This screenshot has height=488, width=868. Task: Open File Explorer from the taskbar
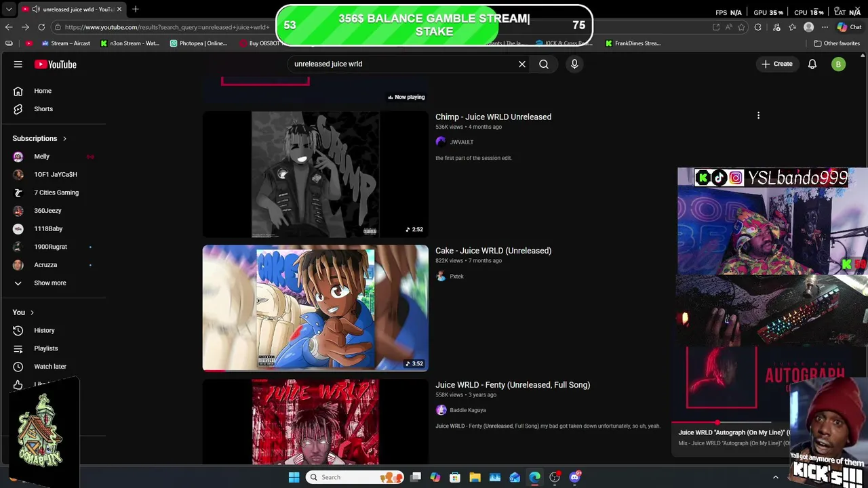coord(475,477)
